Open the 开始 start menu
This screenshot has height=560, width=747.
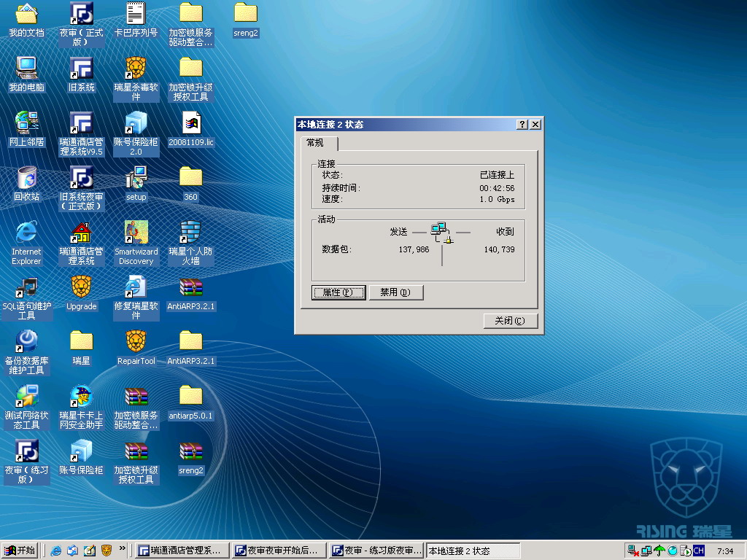tap(20, 551)
